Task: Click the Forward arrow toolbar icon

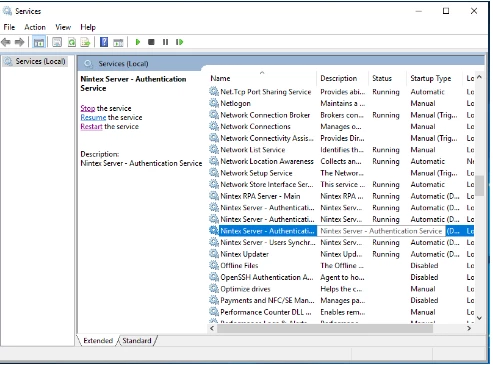Action: [20, 42]
